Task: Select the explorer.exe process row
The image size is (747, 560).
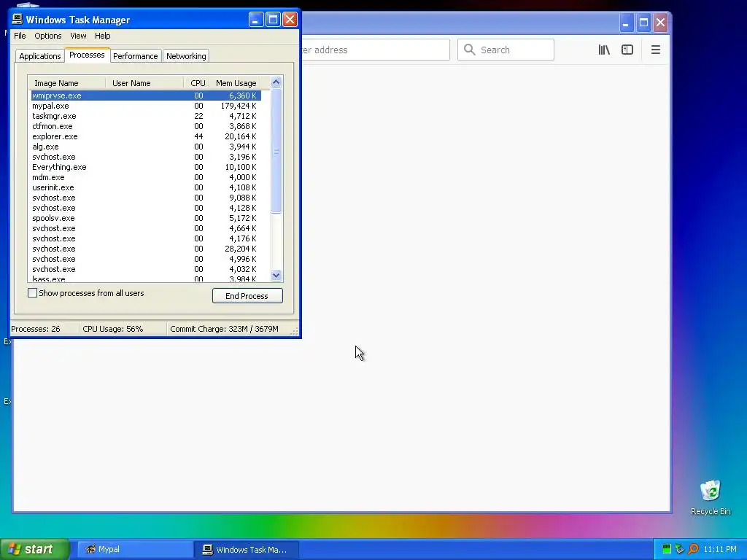Action: (x=145, y=136)
